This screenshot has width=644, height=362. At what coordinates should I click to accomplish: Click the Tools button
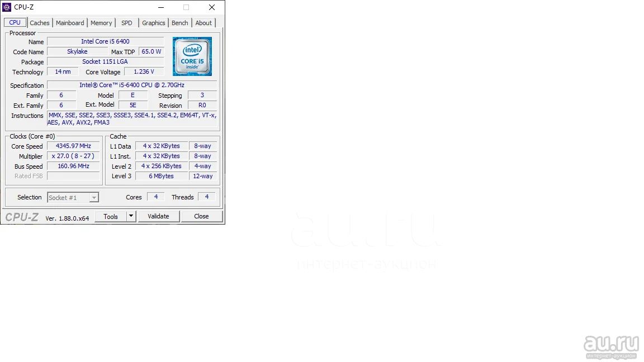click(111, 216)
